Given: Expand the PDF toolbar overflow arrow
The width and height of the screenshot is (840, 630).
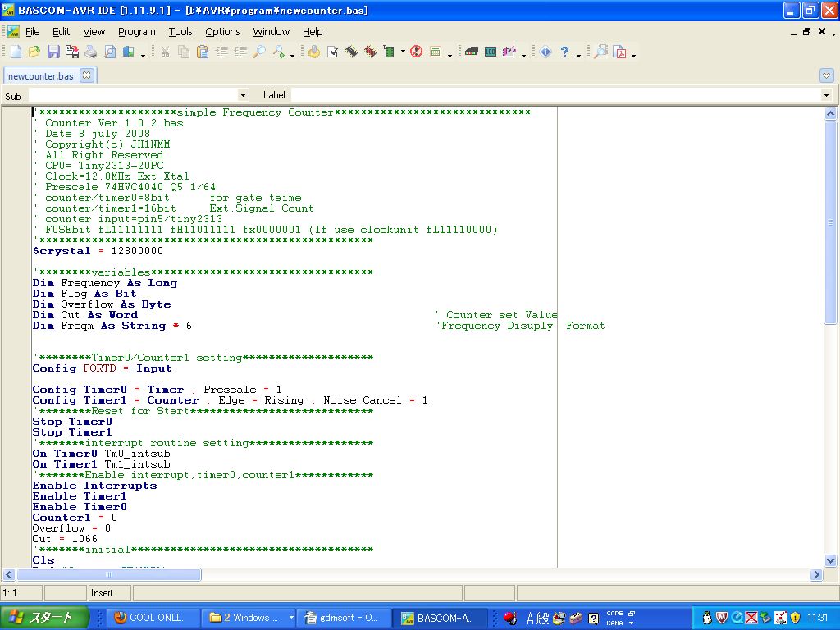Looking at the screenshot, I should click(634, 55).
